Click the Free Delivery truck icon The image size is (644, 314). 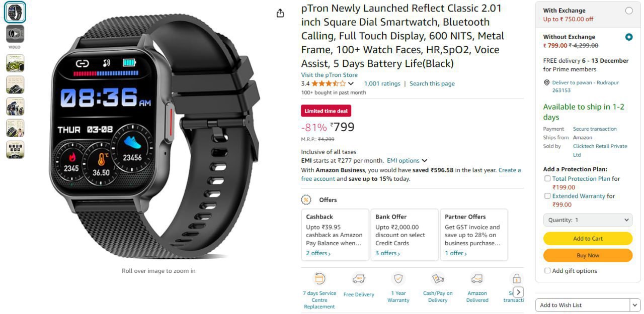coord(359,279)
